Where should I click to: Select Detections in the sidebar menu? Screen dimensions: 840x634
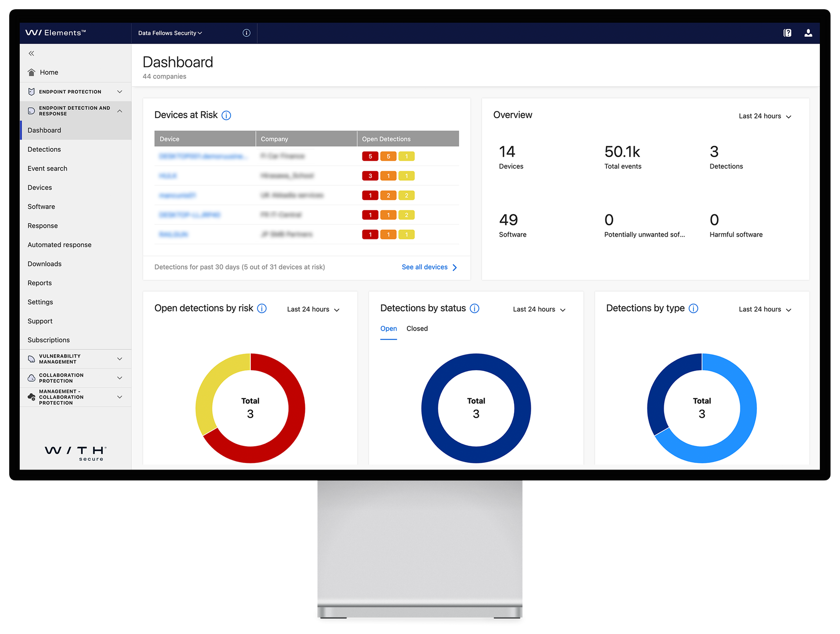click(44, 149)
